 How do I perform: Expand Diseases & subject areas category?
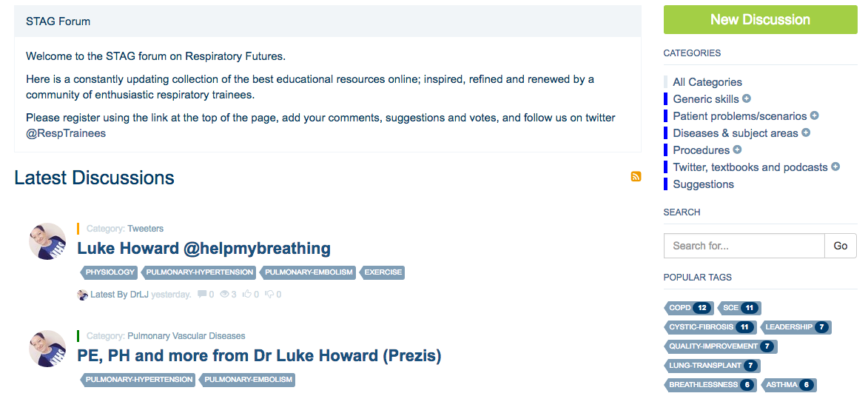coord(806,132)
